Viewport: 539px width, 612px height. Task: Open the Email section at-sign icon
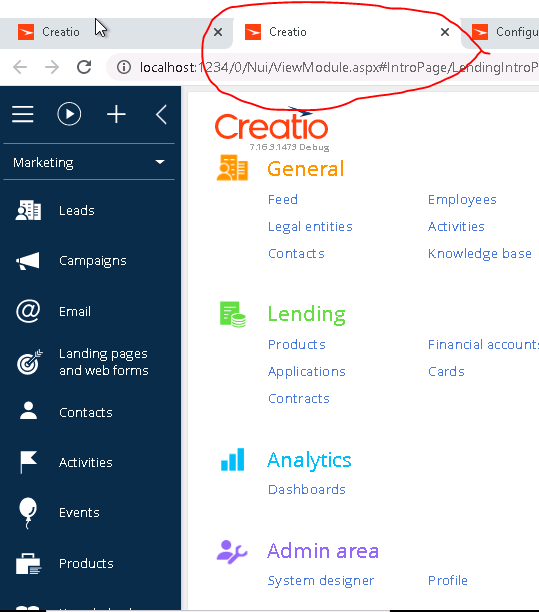(28, 311)
